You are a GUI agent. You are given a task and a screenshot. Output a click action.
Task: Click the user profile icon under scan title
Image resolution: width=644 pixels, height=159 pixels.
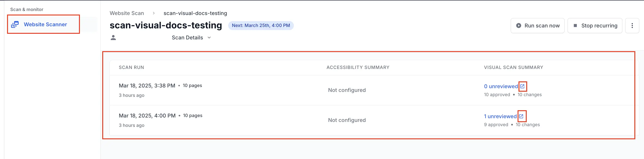click(x=113, y=38)
